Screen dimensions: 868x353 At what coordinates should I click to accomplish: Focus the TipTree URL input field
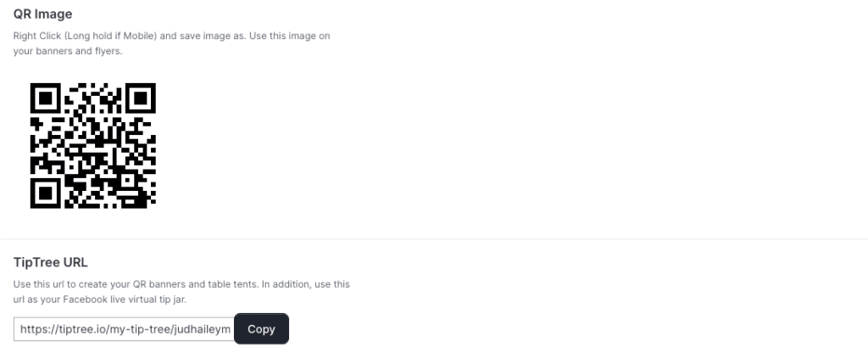coord(124,329)
